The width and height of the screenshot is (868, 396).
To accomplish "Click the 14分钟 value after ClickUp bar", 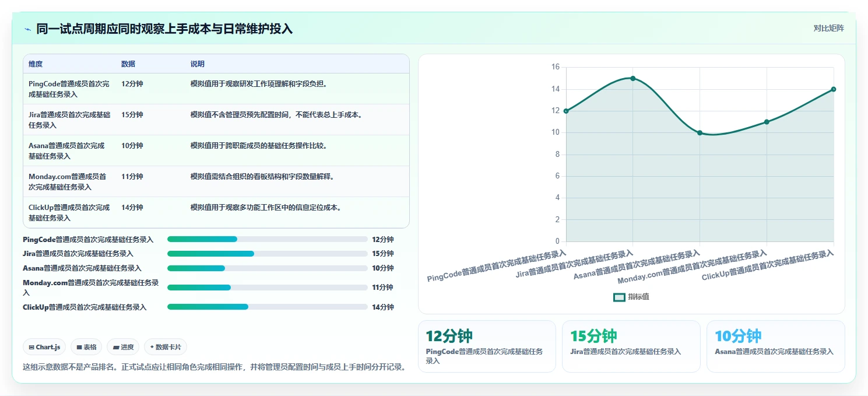I will (383, 307).
